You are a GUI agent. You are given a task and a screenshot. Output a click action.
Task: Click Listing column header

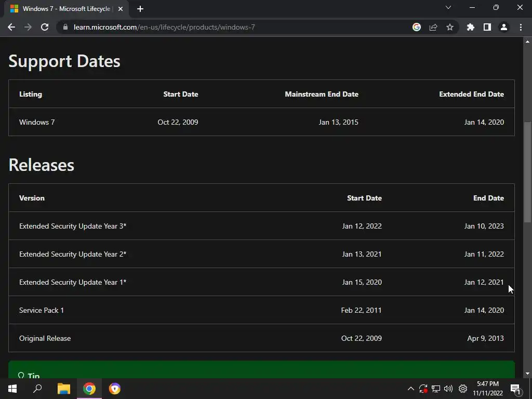tap(31, 95)
